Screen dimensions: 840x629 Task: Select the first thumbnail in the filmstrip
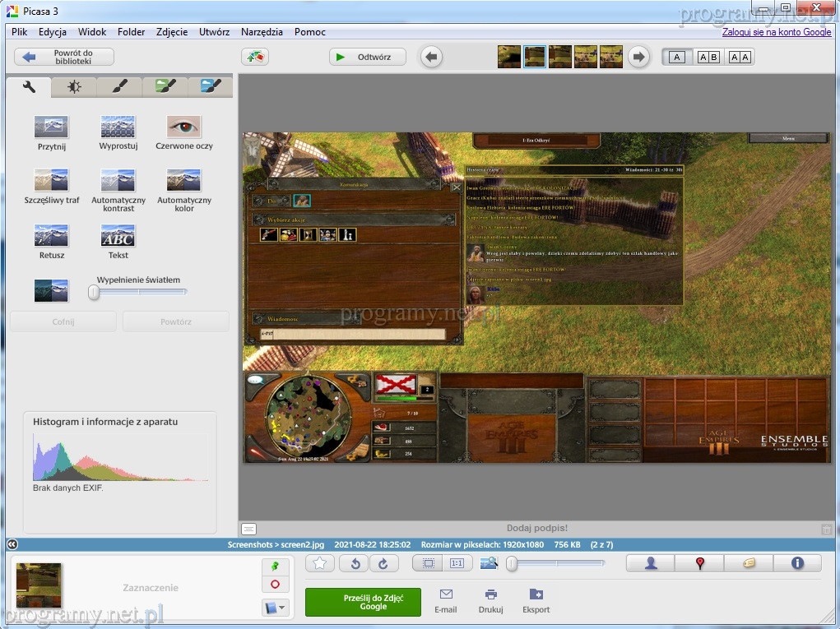pyautogui.click(x=509, y=57)
